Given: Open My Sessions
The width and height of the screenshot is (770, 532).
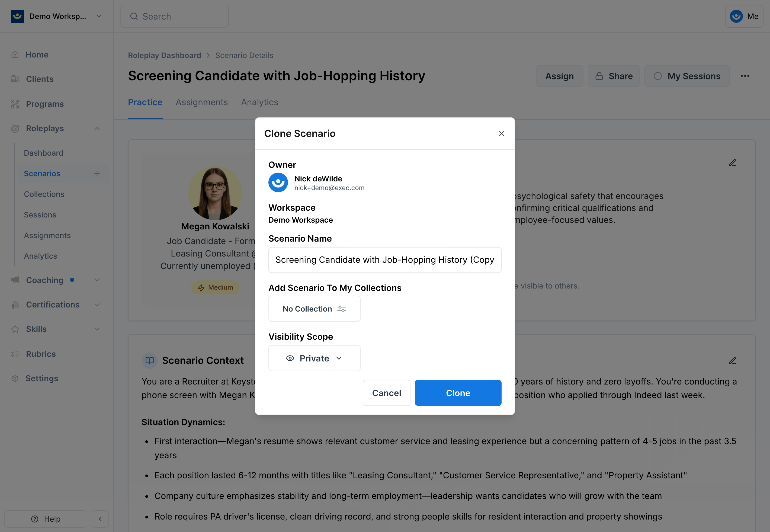Looking at the screenshot, I should coord(687,76).
